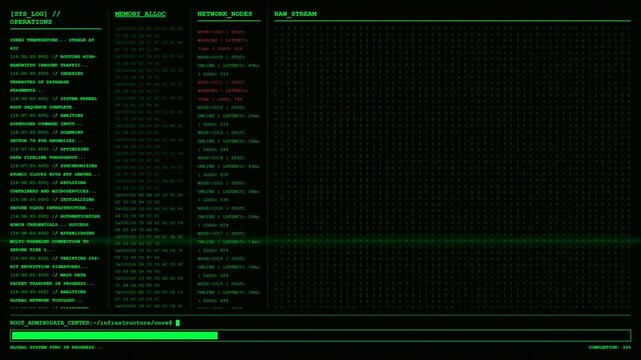The height and width of the screenshot is (360, 641).
Task: Click the red NODE-1011 warning entry
Action: (223, 91)
